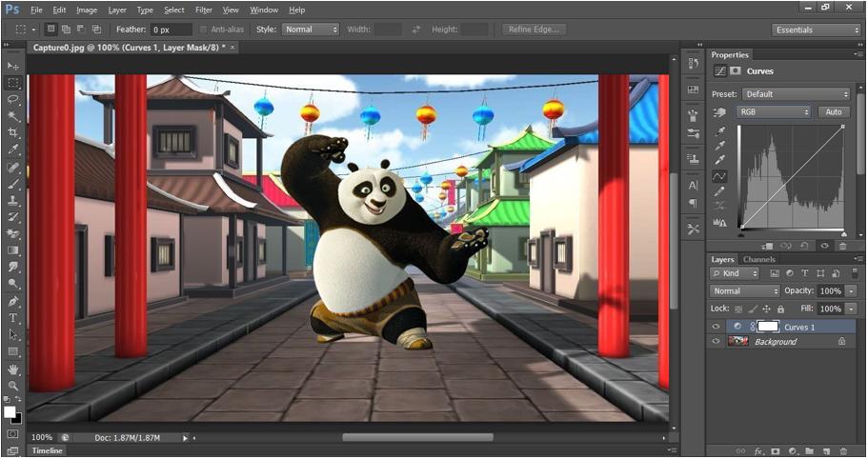Enable Lock position
Image resolution: width=868 pixels, height=459 pixels.
[x=766, y=309]
